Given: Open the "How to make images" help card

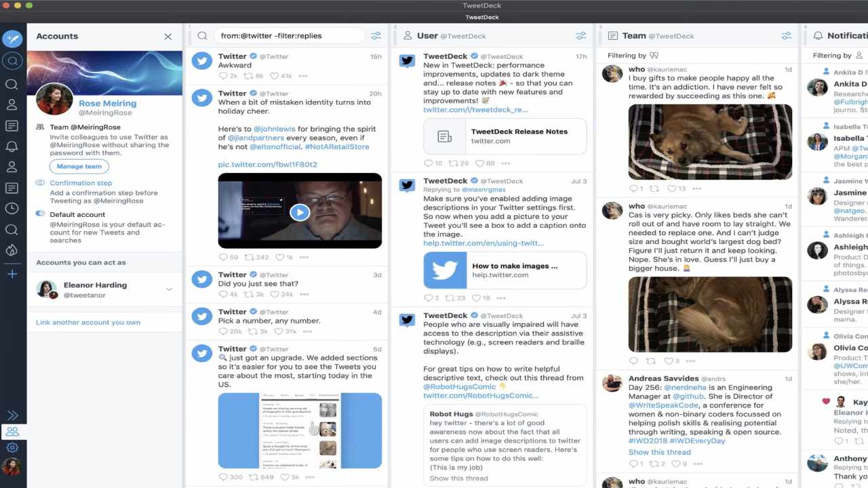Looking at the screenshot, I should pyautogui.click(x=505, y=270).
